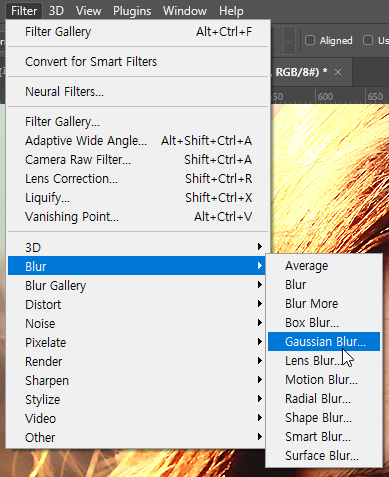Viewport: 389px width, 477px height.
Task: Expand the Stylize submenu
Action: tap(138, 399)
